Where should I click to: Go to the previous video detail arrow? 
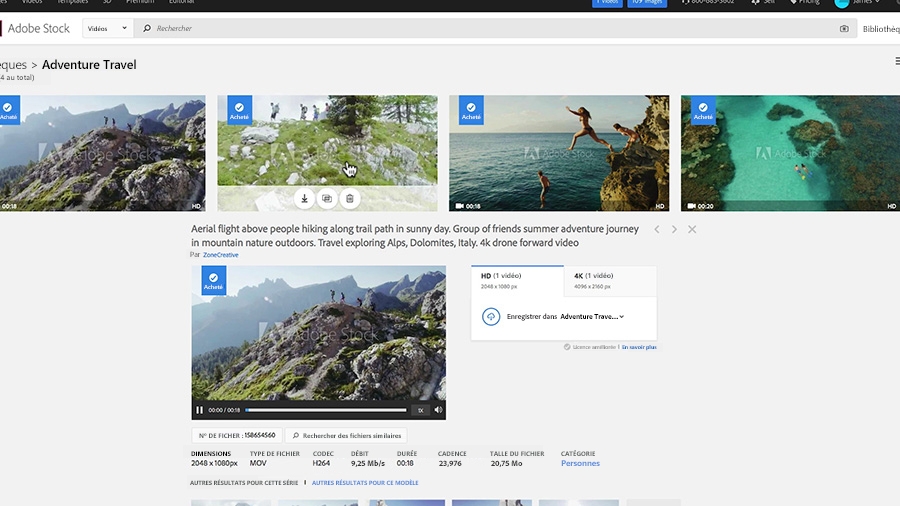coord(657,230)
